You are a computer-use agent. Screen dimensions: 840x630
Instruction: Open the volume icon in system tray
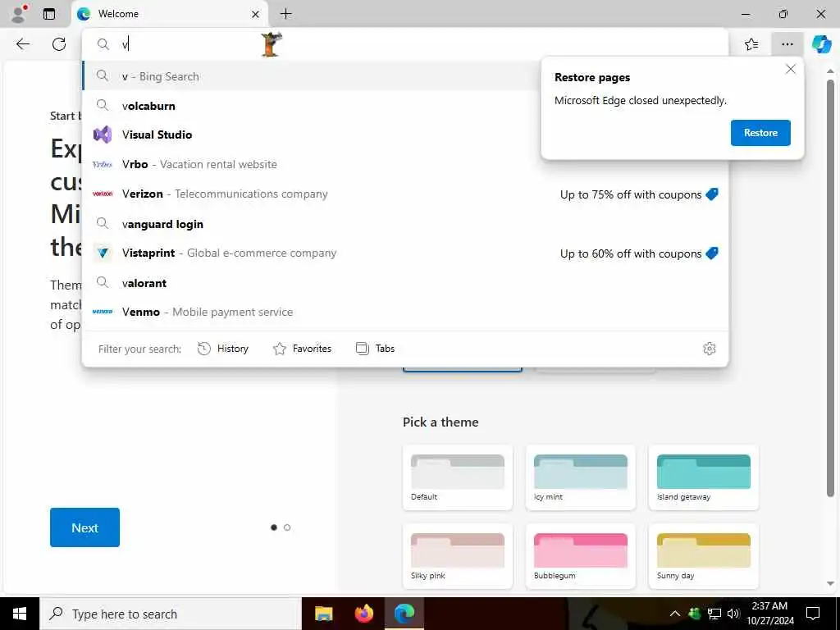pyautogui.click(x=733, y=614)
